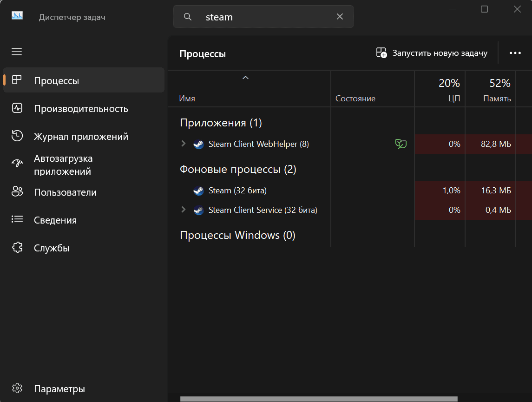532x402 pixels.
Task: Click the search field containing steam
Action: pyautogui.click(x=263, y=17)
